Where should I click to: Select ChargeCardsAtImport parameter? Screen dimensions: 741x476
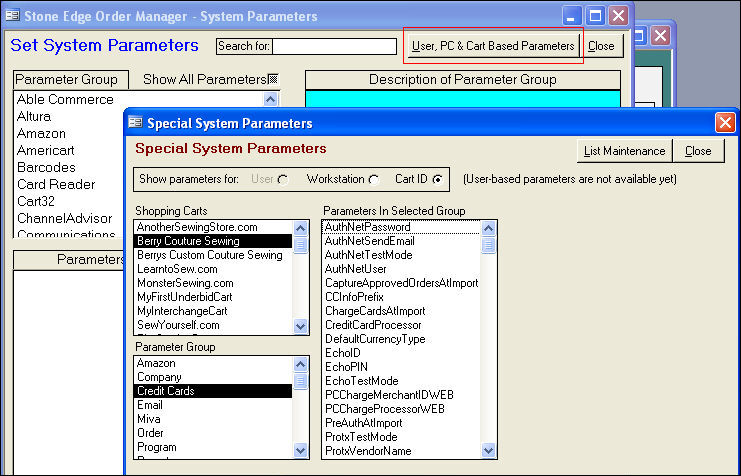[402, 311]
